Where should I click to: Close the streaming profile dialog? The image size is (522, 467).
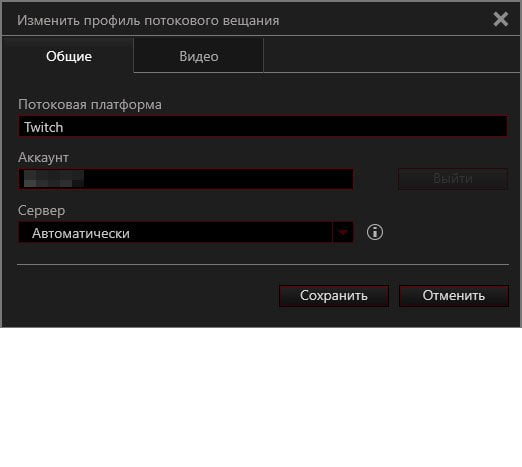click(x=500, y=19)
